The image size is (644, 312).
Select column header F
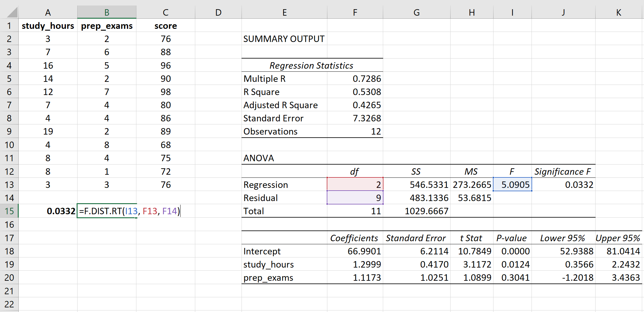click(355, 12)
